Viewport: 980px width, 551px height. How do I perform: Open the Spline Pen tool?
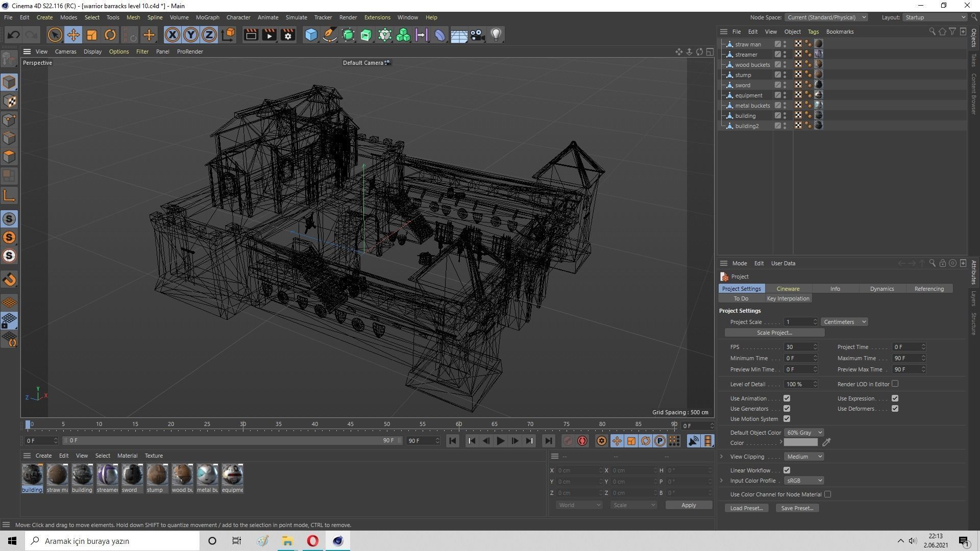(x=330, y=35)
